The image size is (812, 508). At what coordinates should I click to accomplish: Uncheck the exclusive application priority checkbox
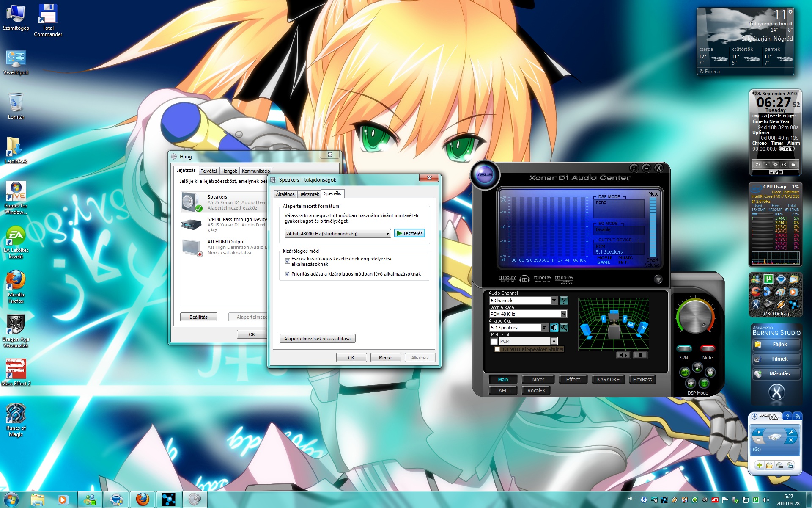click(x=288, y=274)
